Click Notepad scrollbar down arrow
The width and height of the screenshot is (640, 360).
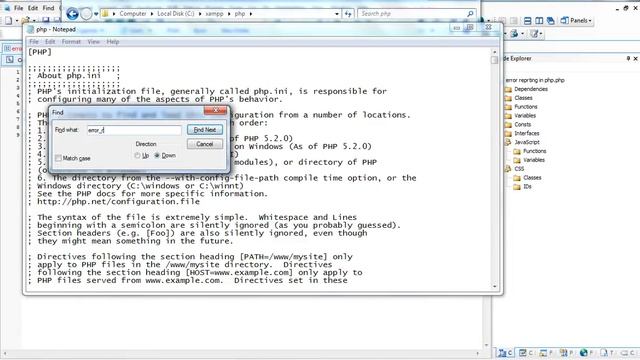coord(495,287)
